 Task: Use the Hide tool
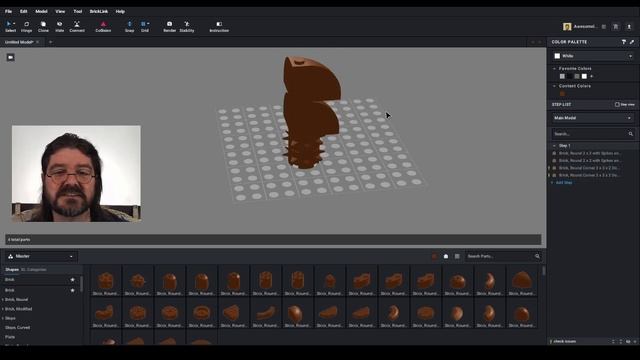pos(60,27)
